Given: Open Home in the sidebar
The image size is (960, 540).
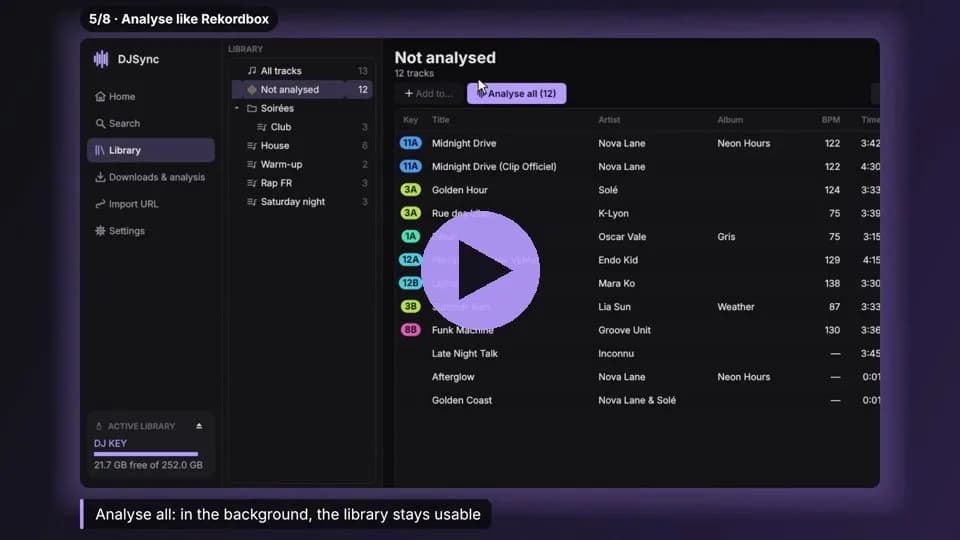Looking at the screenshot, I should 151,96.
